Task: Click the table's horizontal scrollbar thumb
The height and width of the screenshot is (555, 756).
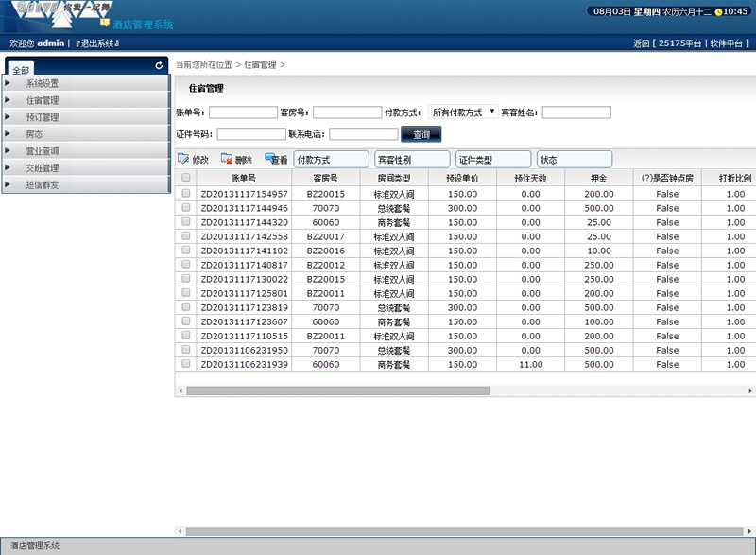Action: tap(337, 390)
